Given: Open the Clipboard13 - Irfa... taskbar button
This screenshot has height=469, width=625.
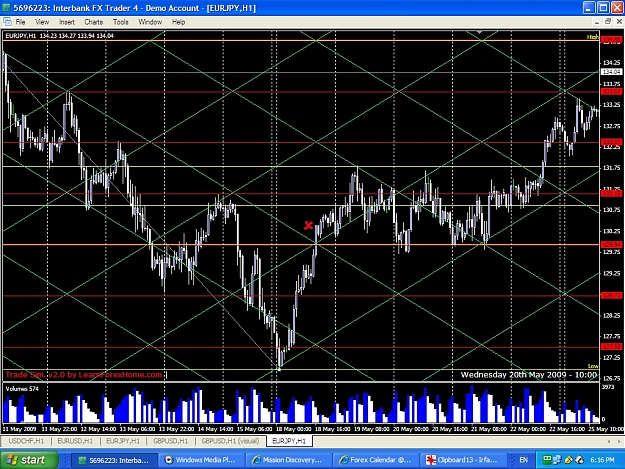Looking at the screenshot, I should [462, 460].
